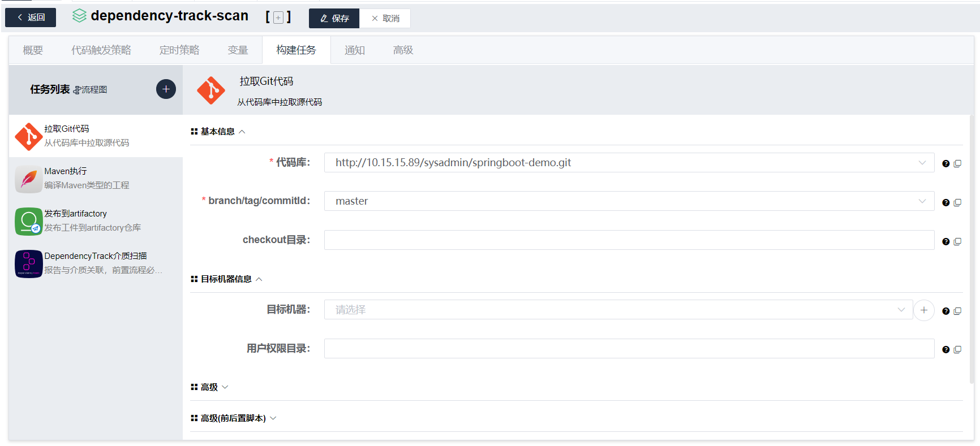Image resolution: width=980 pixels, height=446 pixels.
Task: Click copy icon beside checkout目录 field
Action: coord(957,241)
